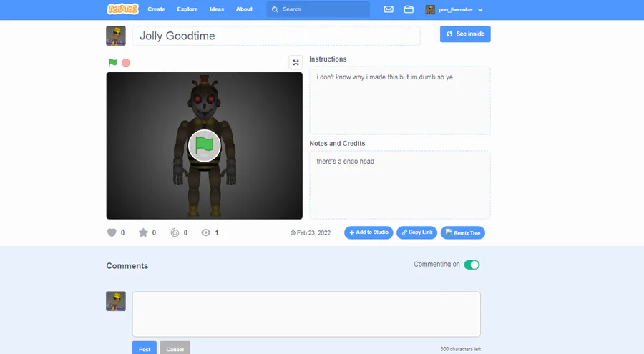Focus the comment text area
644x354 pixels.
(306, 314)
